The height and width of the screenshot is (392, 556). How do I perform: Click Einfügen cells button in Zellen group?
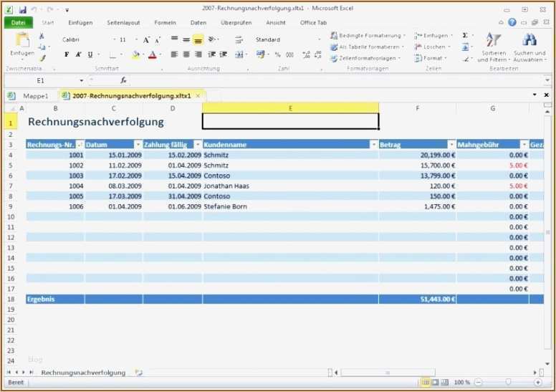[x=433, y=36]
